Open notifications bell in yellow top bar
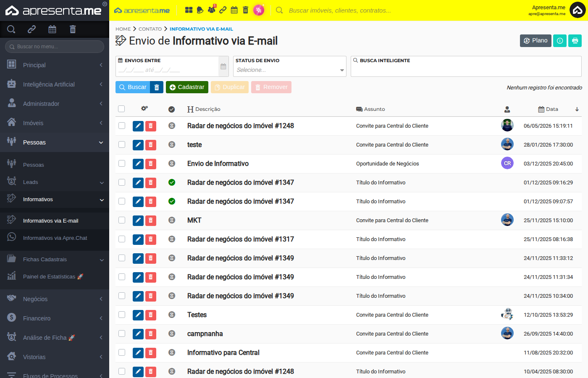The image size is (588, 378). point(200,10)
